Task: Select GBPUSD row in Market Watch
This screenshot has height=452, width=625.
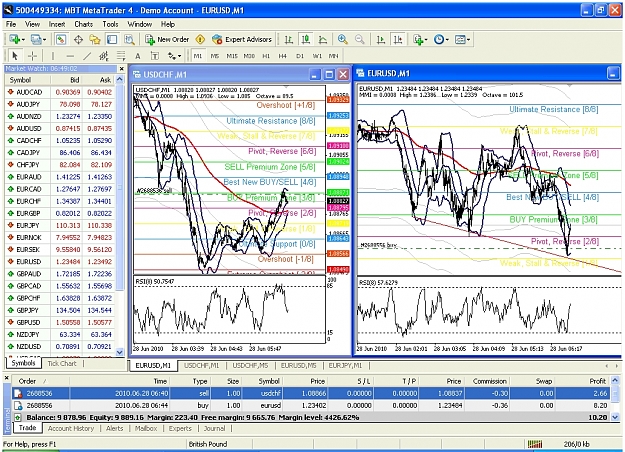Action: point(60,322)
